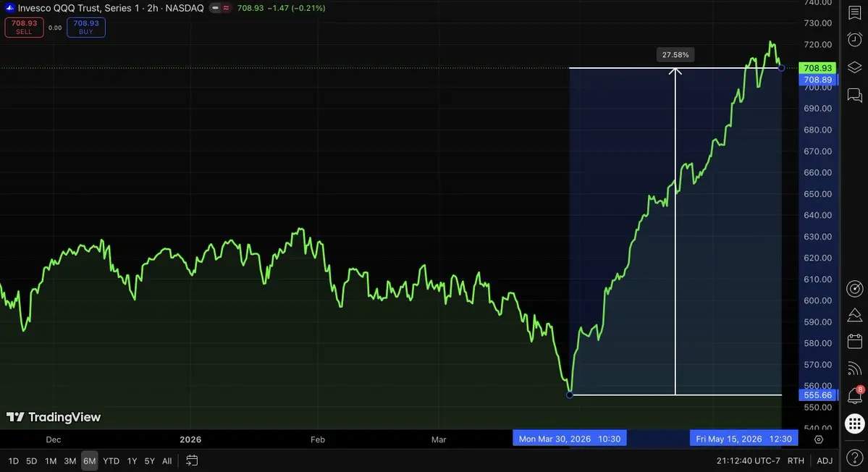868x472 pixels.
Task: Click the 708.93 SELL button
Action: pyautogui.click(x=24, y=27)
